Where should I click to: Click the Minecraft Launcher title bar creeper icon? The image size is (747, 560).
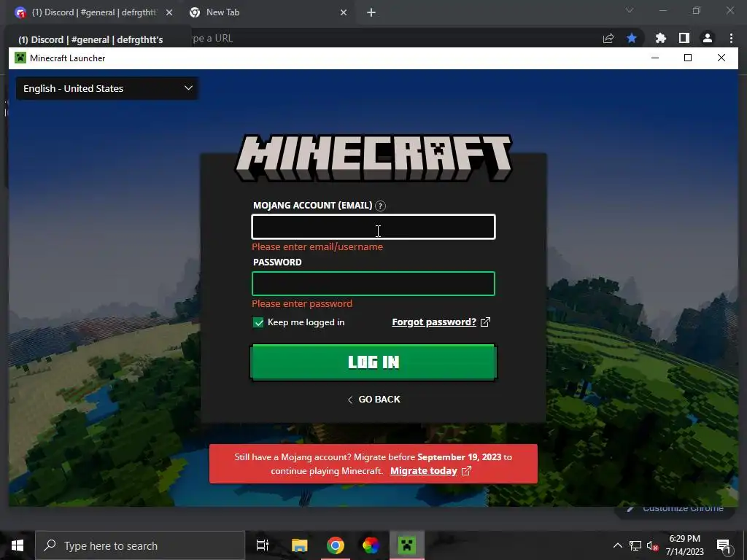(20, 58)
